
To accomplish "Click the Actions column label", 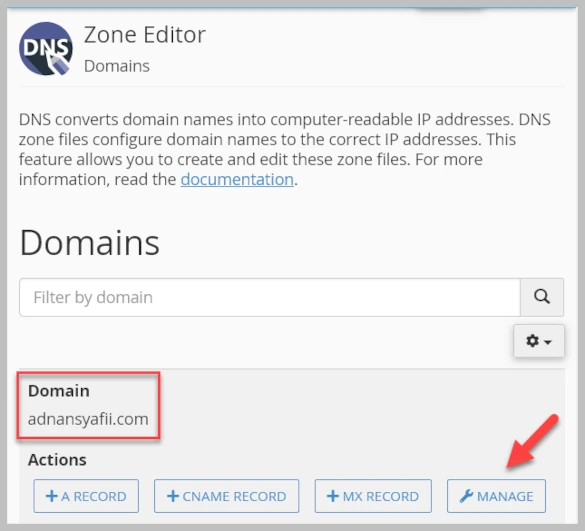I will (x=57, y=460).
